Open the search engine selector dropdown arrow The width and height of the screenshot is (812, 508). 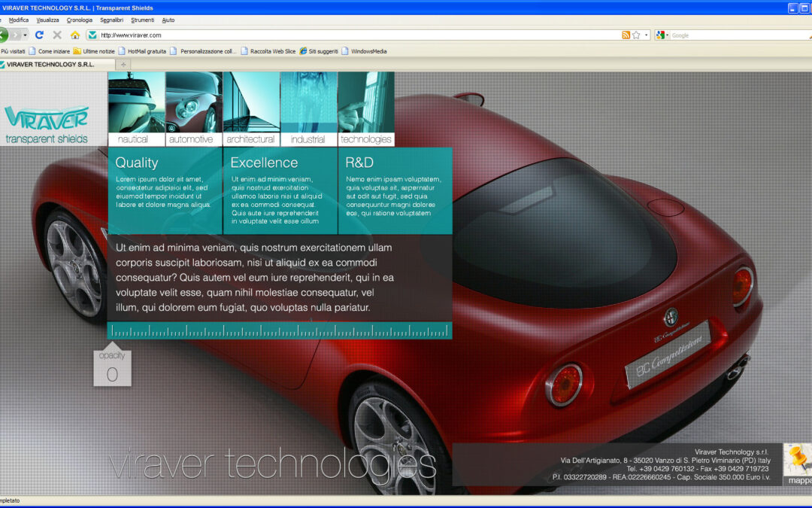pyautogui.click(x=667, y=35)
